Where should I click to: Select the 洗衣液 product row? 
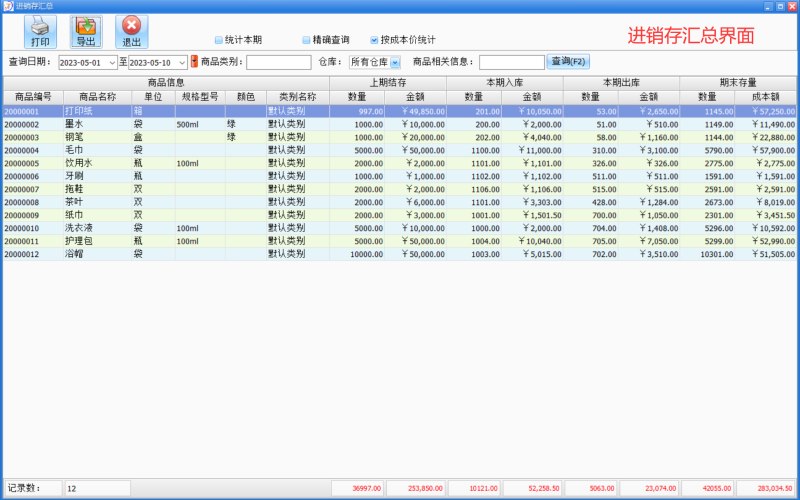(x=399, y=229)
